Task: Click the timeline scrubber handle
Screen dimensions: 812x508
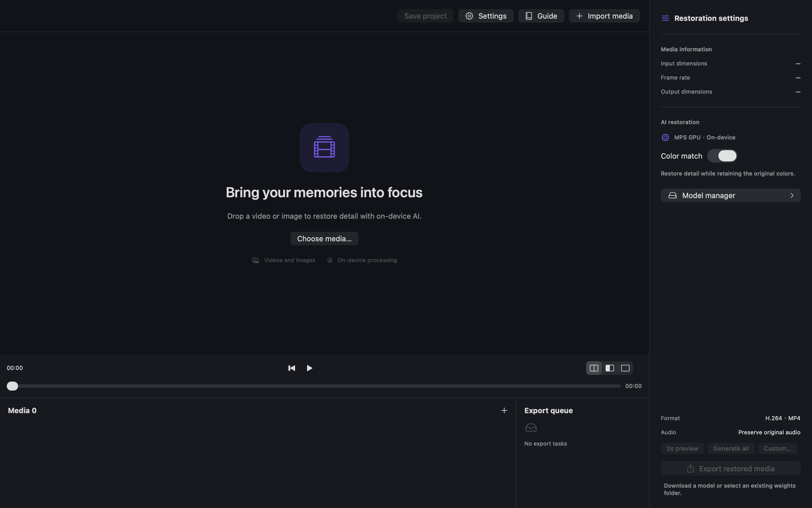Action: point(12,386)
